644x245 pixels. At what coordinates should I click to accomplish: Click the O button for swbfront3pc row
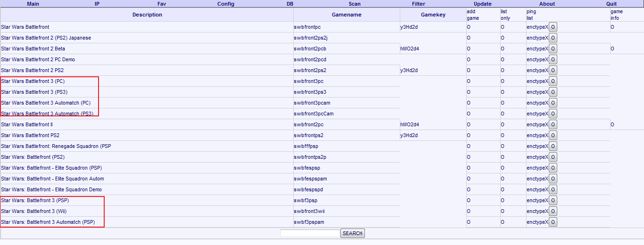(x=553, y=81)
